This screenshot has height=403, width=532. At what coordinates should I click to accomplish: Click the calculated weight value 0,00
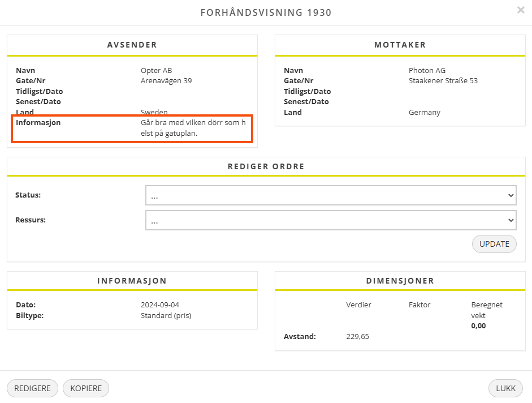coord(478,326)
